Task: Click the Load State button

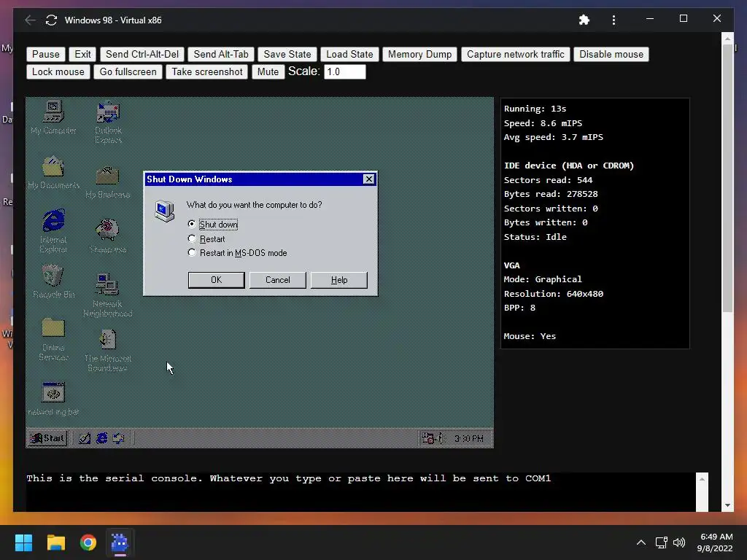Action: coord(349,54)
